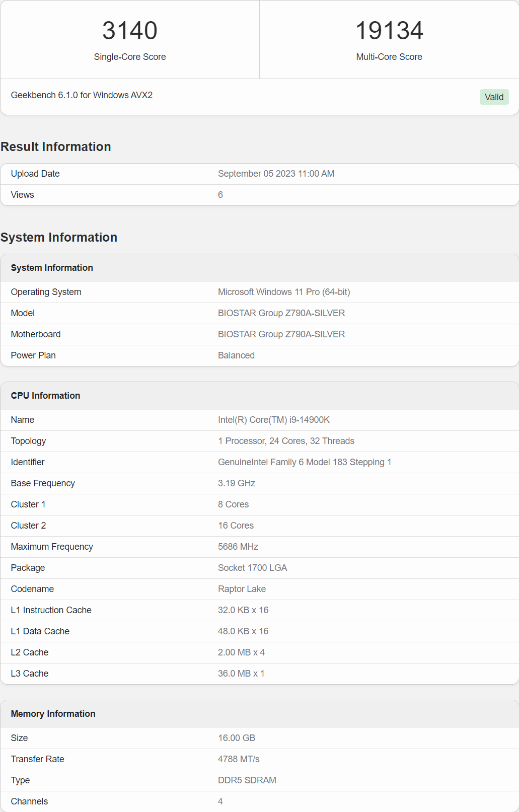Click the Microsoft Windows 11 Pro value
The width and height of the screenshot is (519, 812).
point(283,292)
